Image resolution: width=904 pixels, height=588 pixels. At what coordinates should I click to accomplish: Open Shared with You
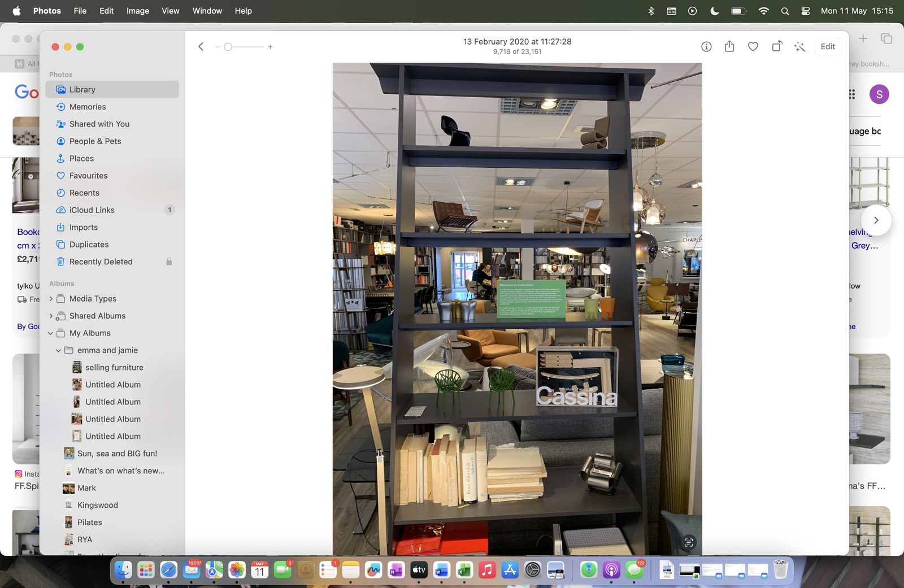[x=112, y=124]
